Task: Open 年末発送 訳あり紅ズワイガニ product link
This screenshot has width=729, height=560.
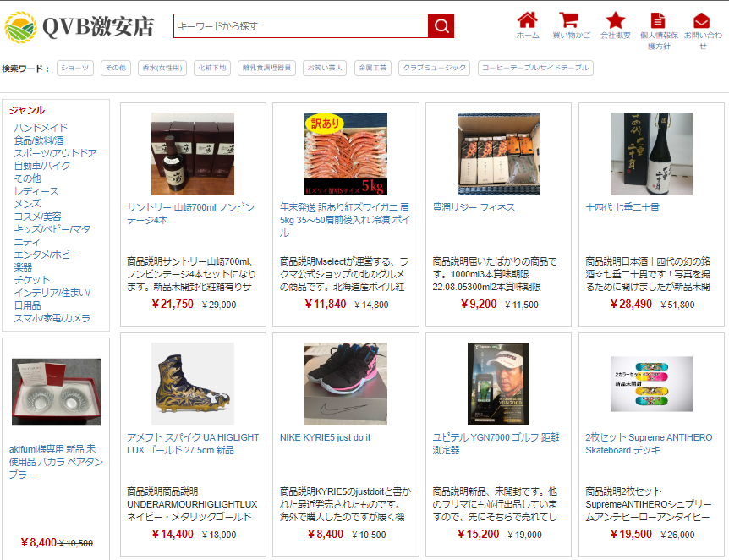Action: (344, 220)
